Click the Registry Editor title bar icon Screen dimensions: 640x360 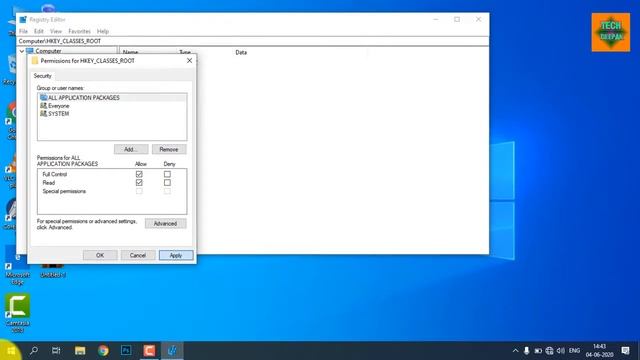click(x=23, y=19)
